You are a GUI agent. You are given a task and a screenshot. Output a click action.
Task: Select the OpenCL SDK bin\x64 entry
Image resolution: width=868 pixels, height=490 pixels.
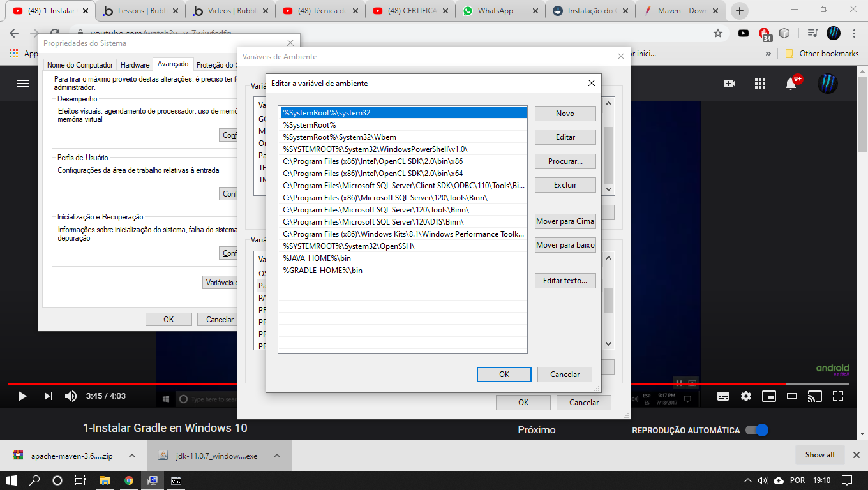[403, 174]
